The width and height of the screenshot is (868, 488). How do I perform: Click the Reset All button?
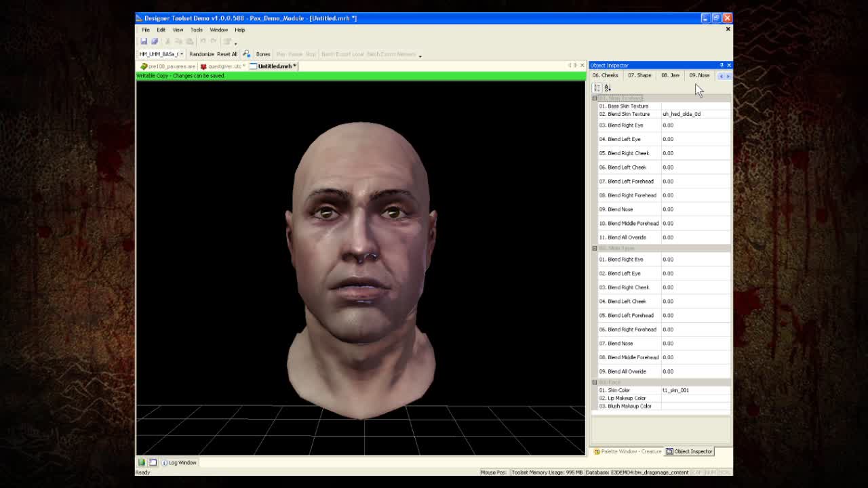227,54
